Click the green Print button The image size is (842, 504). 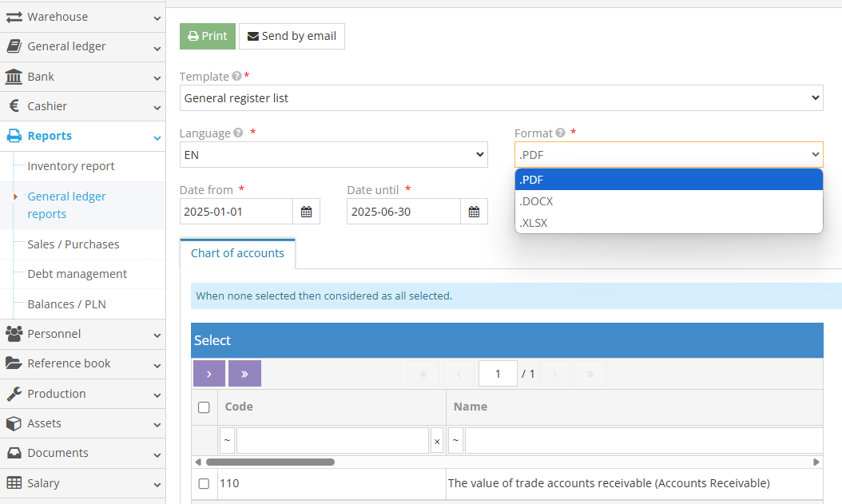click(x=207, y=36)
